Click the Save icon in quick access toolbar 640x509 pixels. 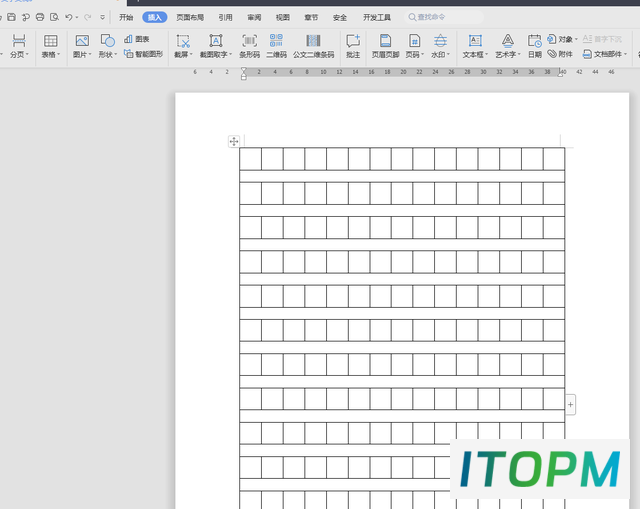(x=11, y=17)
